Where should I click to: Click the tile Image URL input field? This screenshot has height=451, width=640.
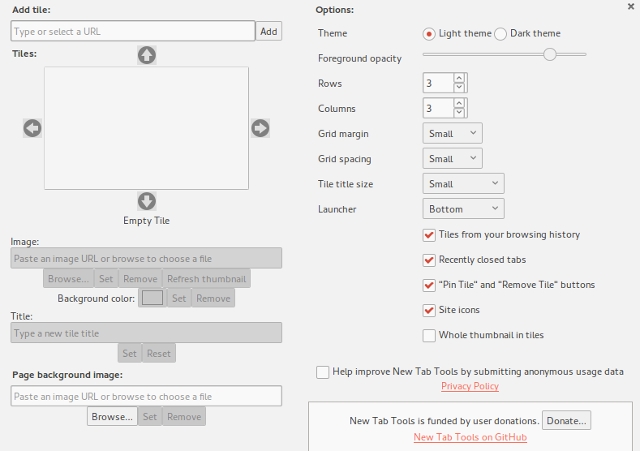[146, 258]
